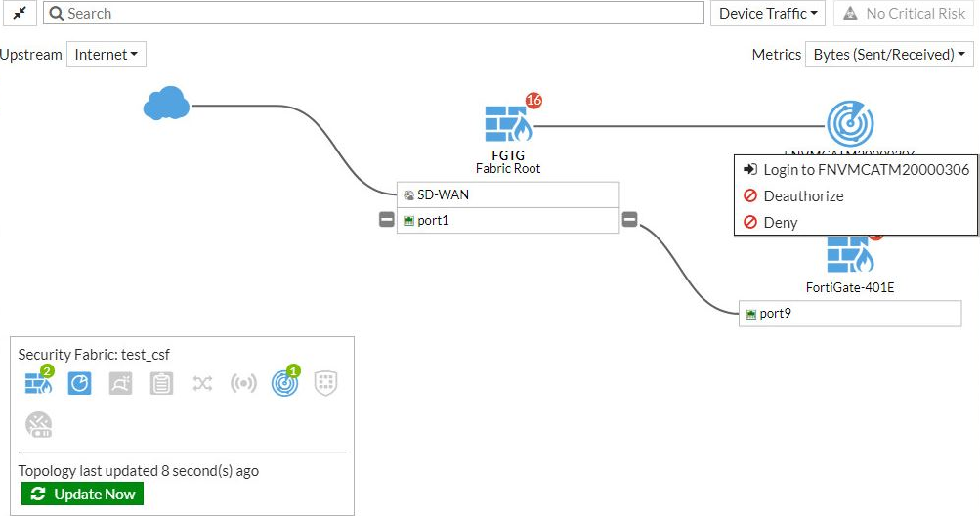Click FortiGate icon with 2 badge in legend

click(39, 382)
